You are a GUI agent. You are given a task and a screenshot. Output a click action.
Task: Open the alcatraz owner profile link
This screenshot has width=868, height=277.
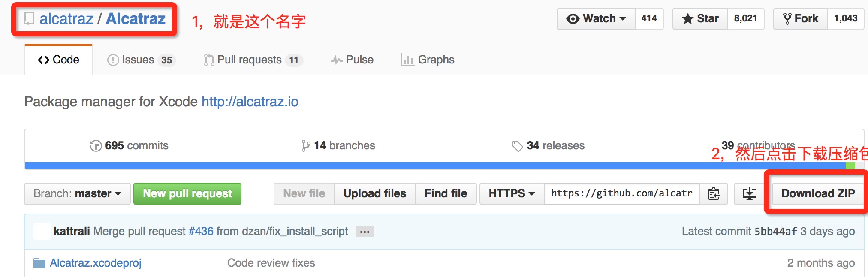[66, 19]
